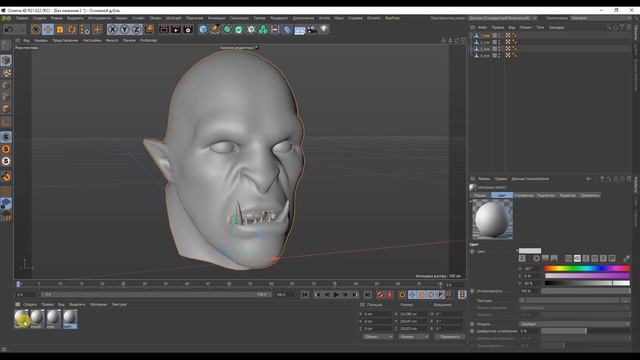The width and height of the screenshot is (640, 360).
Task: Switch to the Color material tab
Action: tap(501, 196)
